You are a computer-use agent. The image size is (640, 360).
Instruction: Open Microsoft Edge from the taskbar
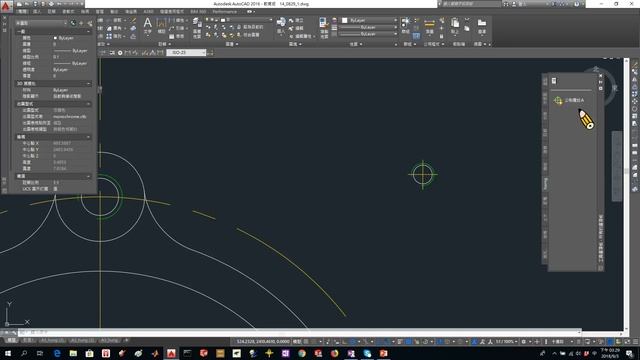click(57, 353)
